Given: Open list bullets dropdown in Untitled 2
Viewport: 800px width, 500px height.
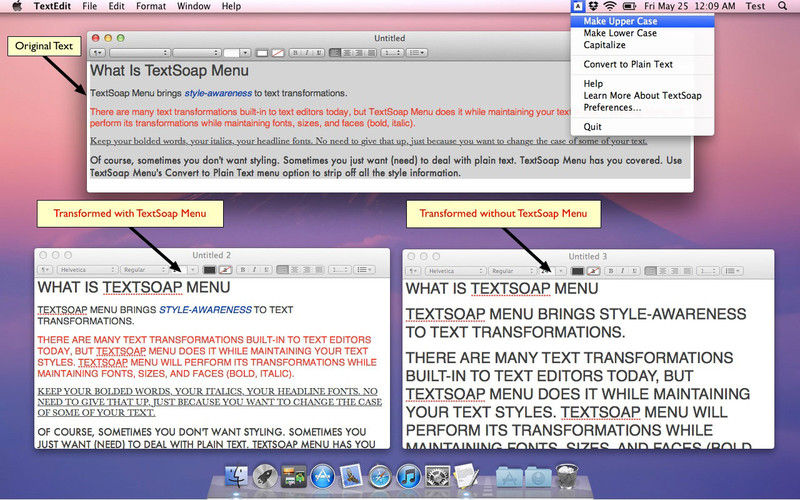Looking at the screenshot, I should (x=364, y=269).
